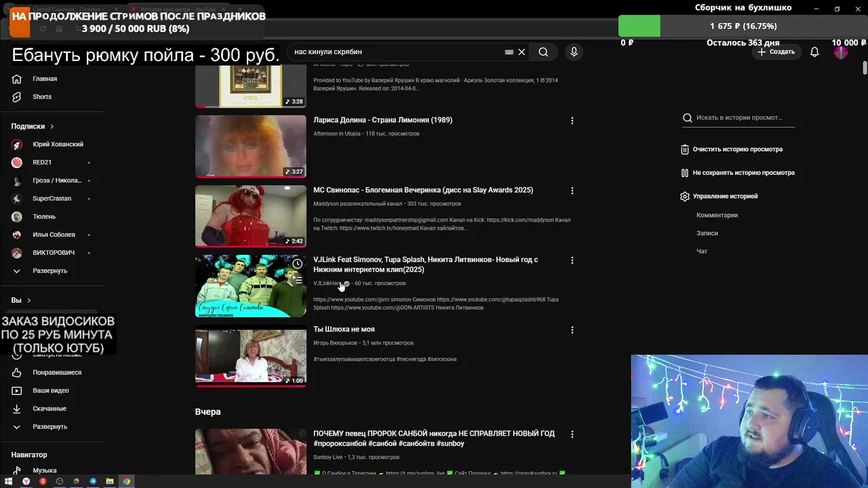Open VJLinkHere channel name

coord(328,283)
